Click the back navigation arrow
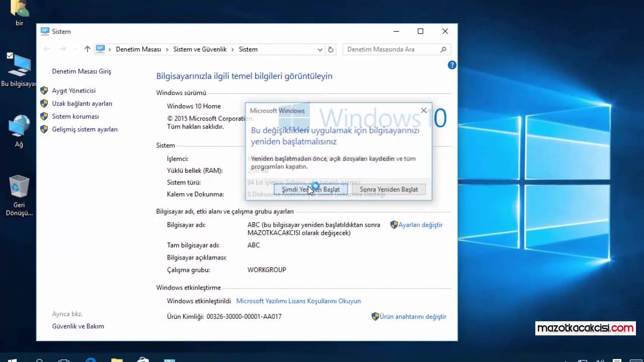Screen dimensions: 644x362 pos(47,49)
